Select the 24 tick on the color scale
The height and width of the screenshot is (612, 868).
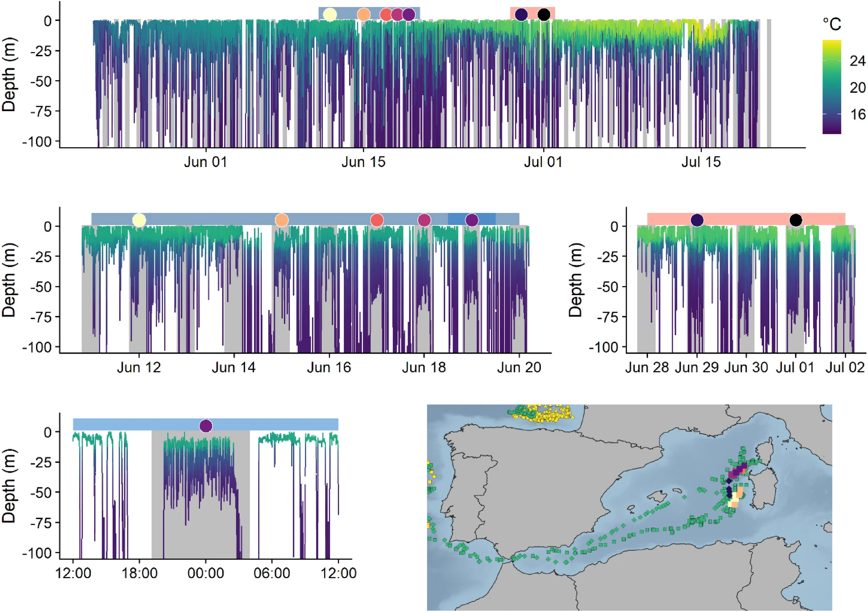857,61
